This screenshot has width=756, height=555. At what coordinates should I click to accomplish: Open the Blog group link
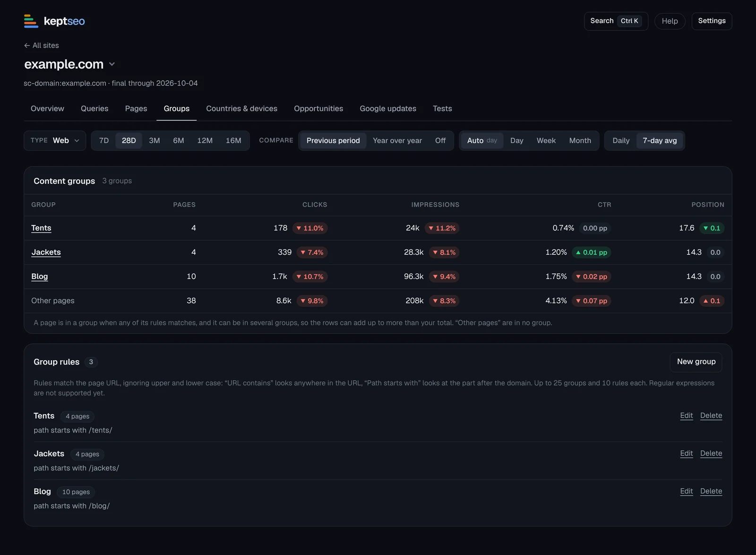40,277
